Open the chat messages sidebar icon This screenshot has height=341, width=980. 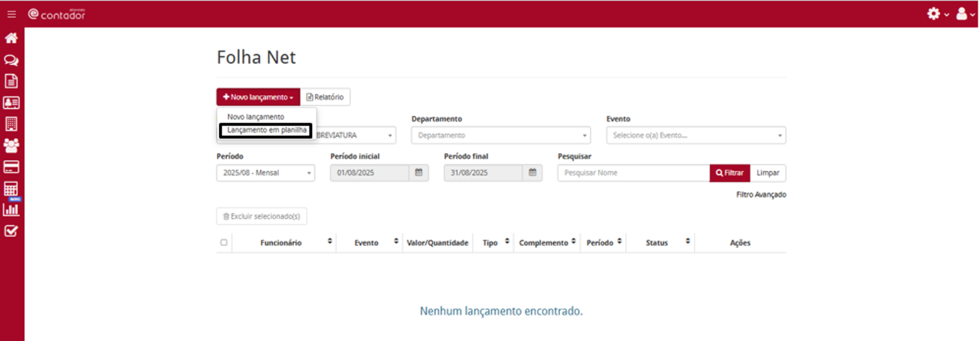coord(11,60)
